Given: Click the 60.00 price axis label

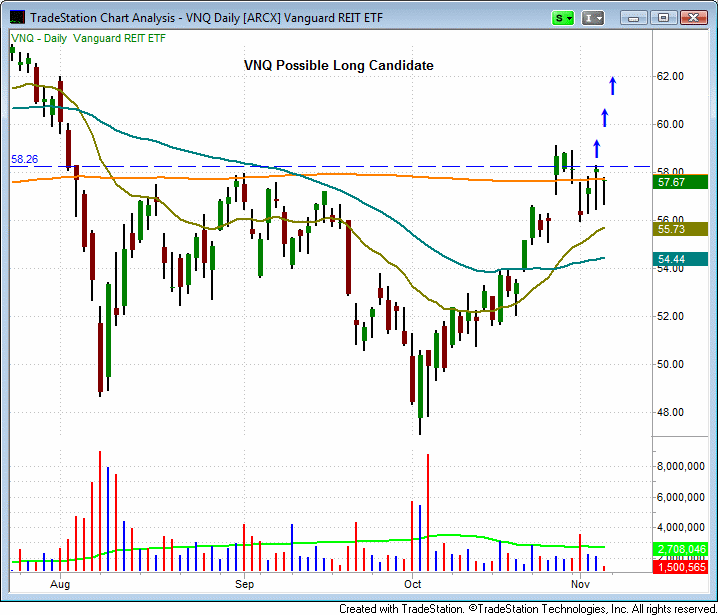Looking at the screenshot, I should tap(670, 124).
